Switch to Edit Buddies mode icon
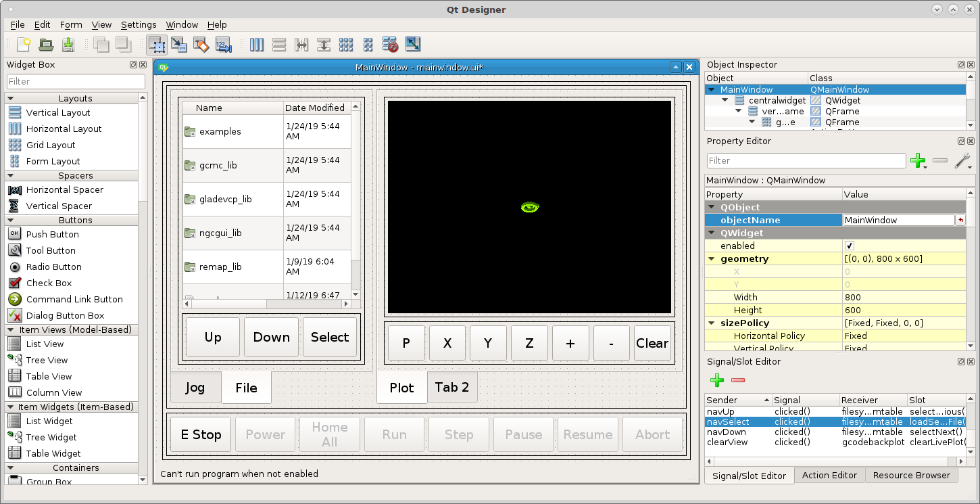980x504 pixels. pos(201,45)
